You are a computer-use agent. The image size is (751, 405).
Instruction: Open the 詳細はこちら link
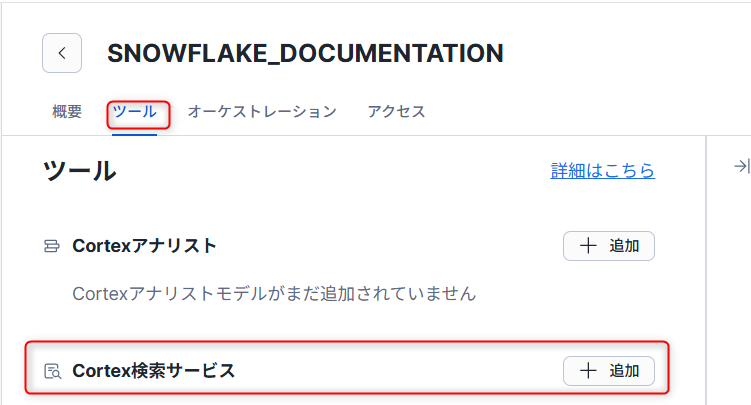pos(602,171)
